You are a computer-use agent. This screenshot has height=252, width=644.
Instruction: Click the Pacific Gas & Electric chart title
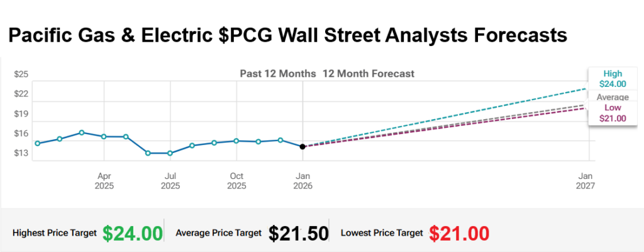coord(287,37)
